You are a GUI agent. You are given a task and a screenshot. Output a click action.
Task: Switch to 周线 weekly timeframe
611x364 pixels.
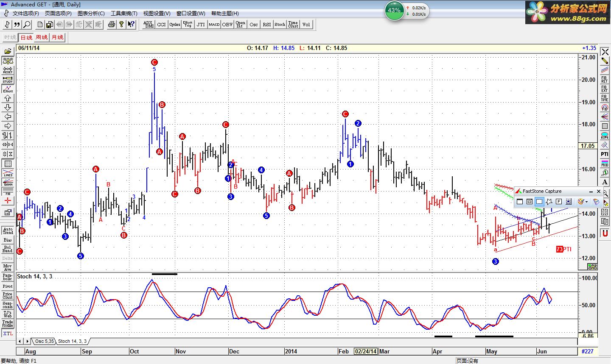42,37
